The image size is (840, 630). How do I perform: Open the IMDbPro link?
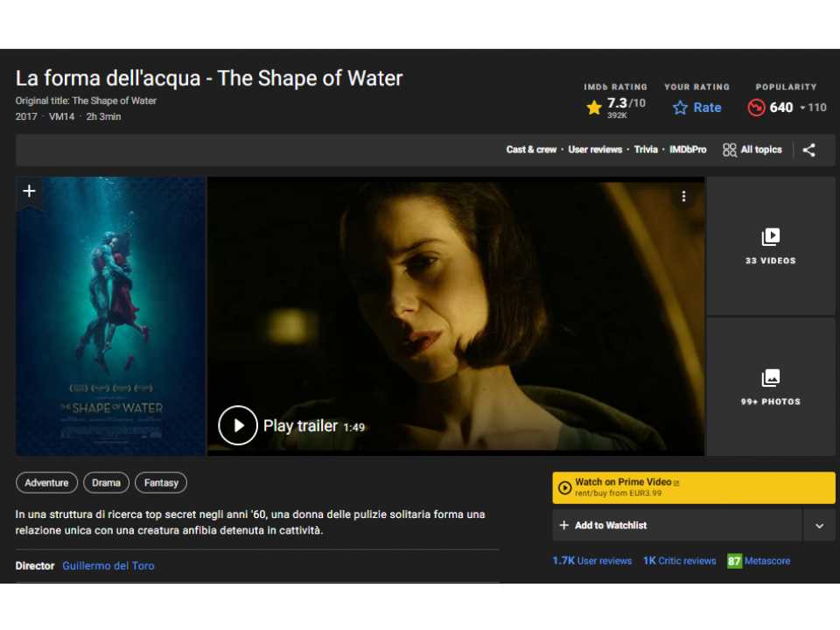tap(688, 150)
